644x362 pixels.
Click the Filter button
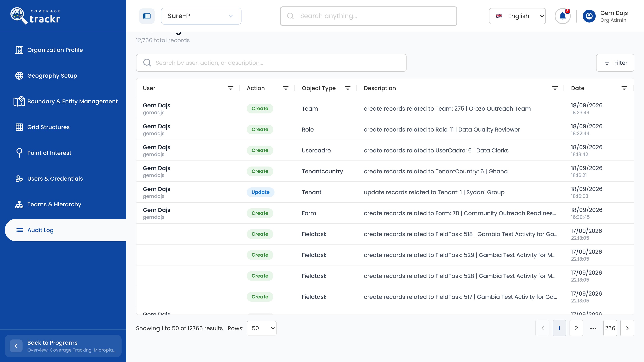[615, 63]
